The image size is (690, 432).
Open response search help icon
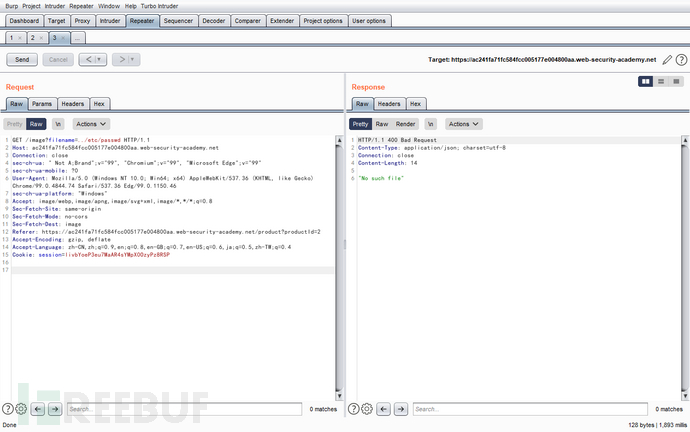354,409
